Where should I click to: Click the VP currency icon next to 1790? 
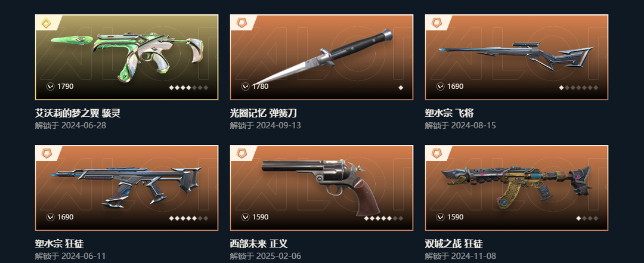coord(51,86)
